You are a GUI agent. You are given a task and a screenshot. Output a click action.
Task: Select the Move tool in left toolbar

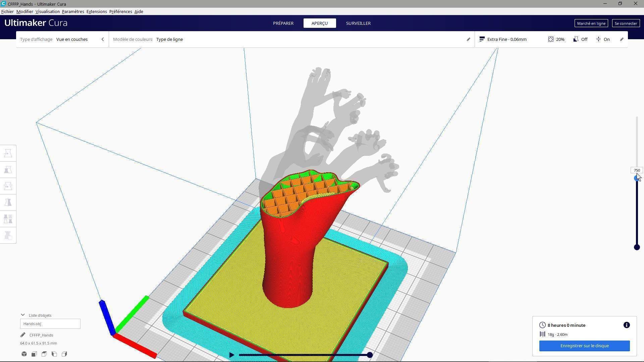(x=8, y=154)
